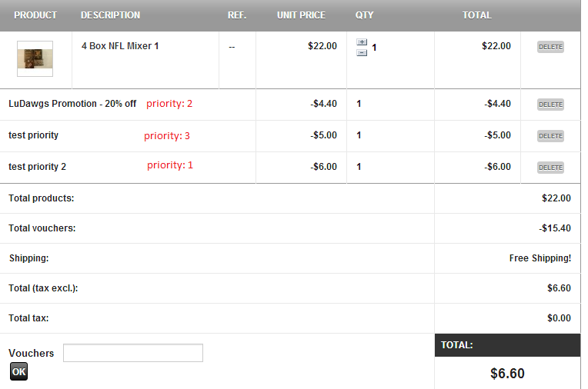Delete the 4 Box NFL Mixer product

click(x=550, y=47)
